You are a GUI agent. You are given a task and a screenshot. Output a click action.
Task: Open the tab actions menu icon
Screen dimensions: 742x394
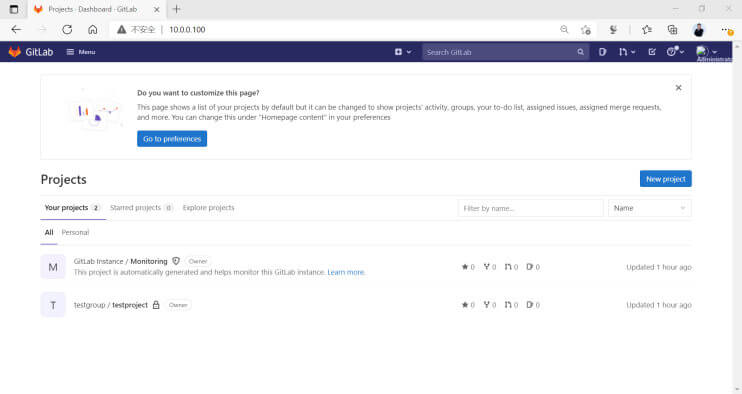(x=14, y=9)
